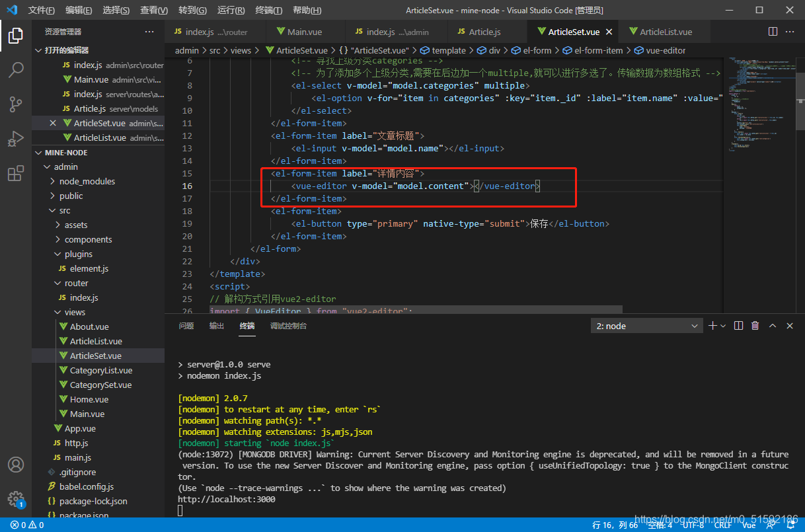
Task: Expand the components folder
Action: 88,240
